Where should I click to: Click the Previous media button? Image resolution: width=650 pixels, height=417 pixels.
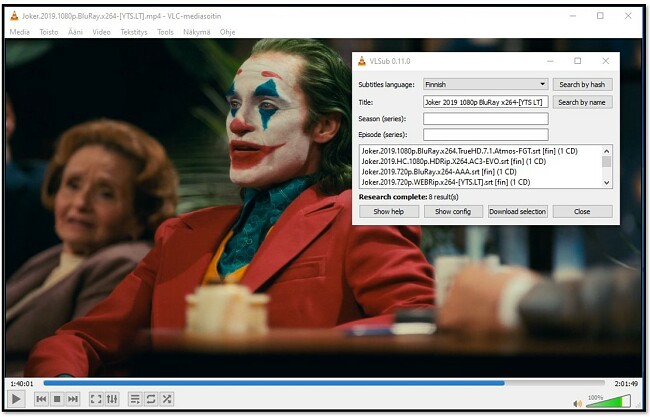coord(41,399)
